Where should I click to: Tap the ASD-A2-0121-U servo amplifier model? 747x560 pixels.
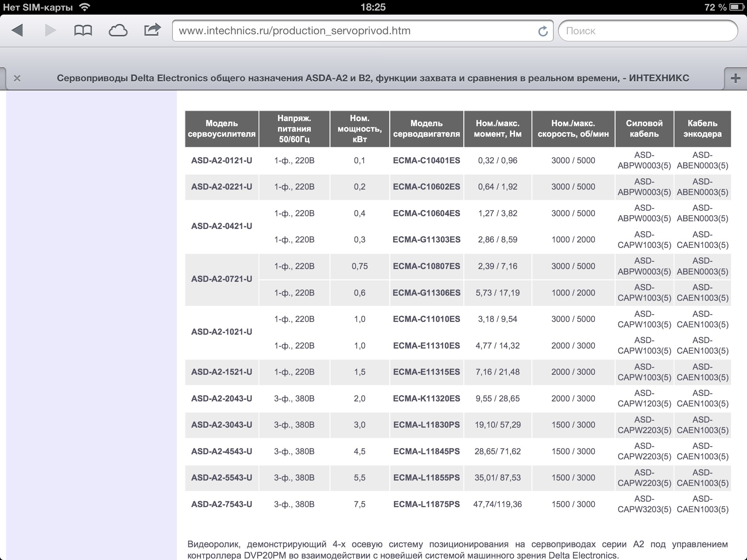tap(222, 160)
